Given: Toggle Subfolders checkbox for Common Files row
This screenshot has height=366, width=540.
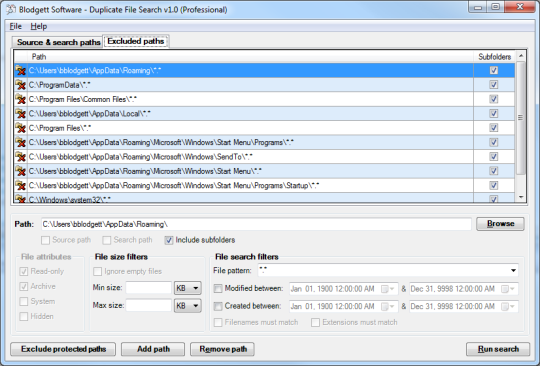Looking at the screenshot, I should pos(494,99).
